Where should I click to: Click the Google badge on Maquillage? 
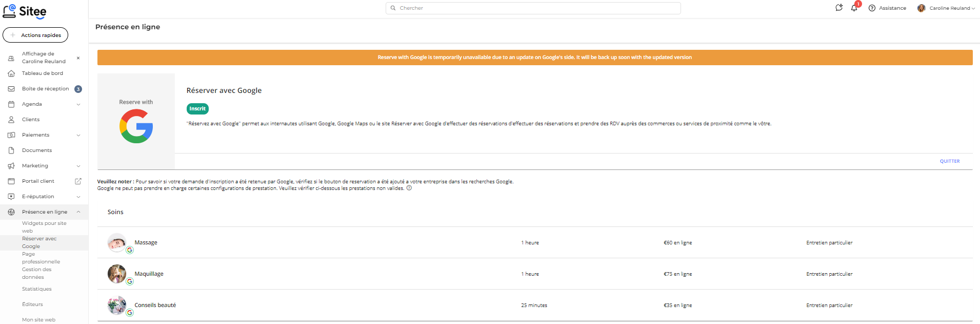[x=130, y=281]
